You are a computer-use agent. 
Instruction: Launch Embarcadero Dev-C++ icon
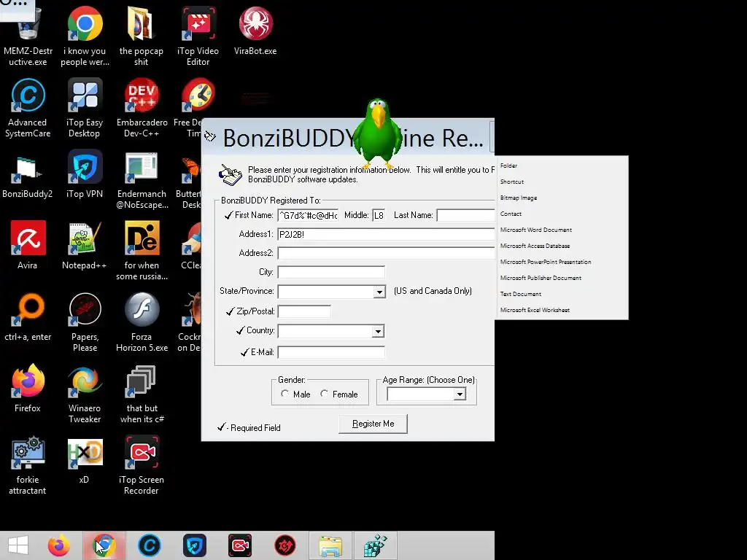coord(142,108)
